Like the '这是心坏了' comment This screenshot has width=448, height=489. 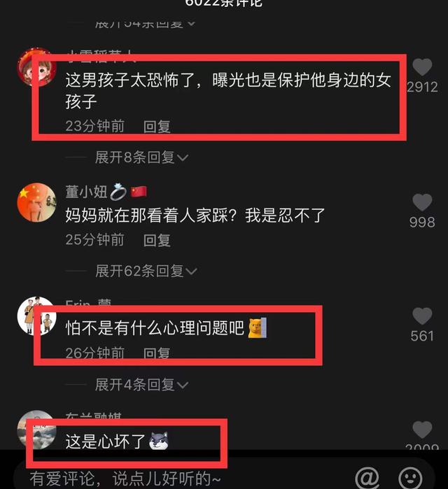pos(422,430)
